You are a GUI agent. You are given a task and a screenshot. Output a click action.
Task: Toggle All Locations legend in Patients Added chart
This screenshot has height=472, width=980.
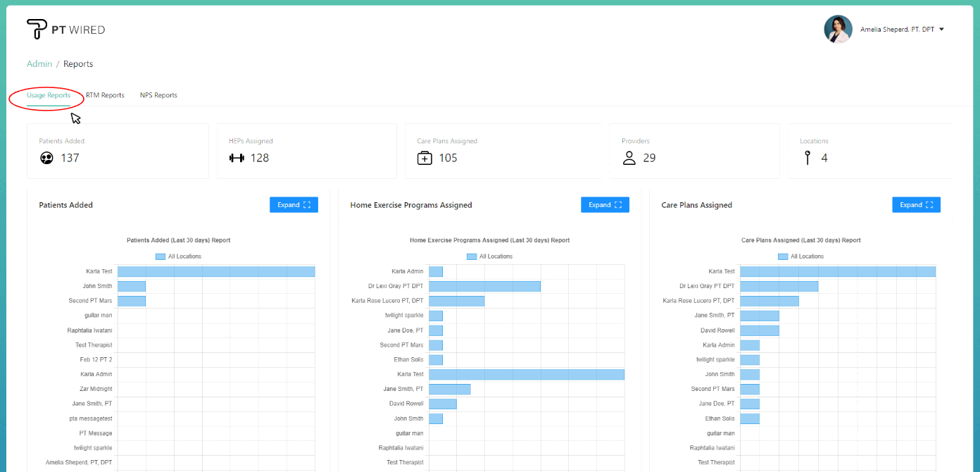(178, 256)
